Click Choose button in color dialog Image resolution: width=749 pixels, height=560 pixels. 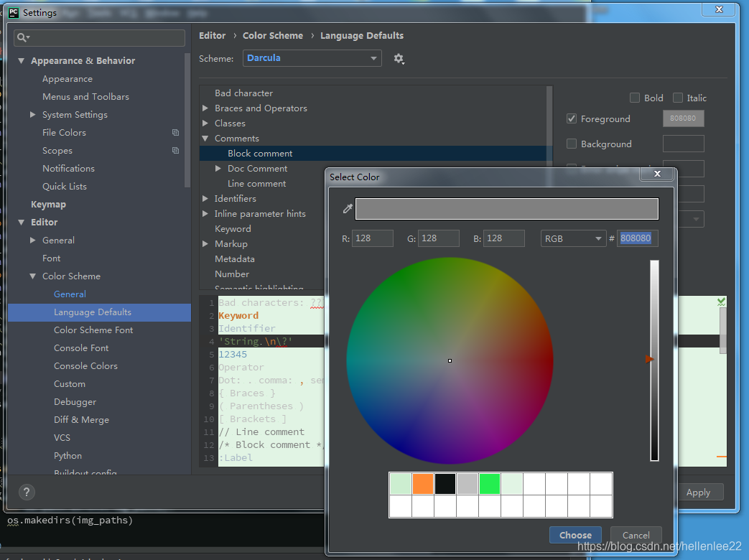(575, 535)
